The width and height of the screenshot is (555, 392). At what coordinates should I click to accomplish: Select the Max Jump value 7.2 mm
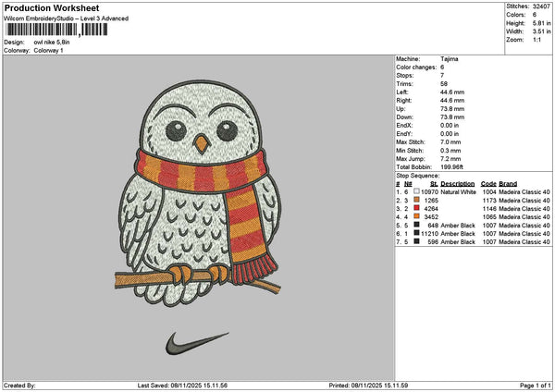click(x=450, y=159)
